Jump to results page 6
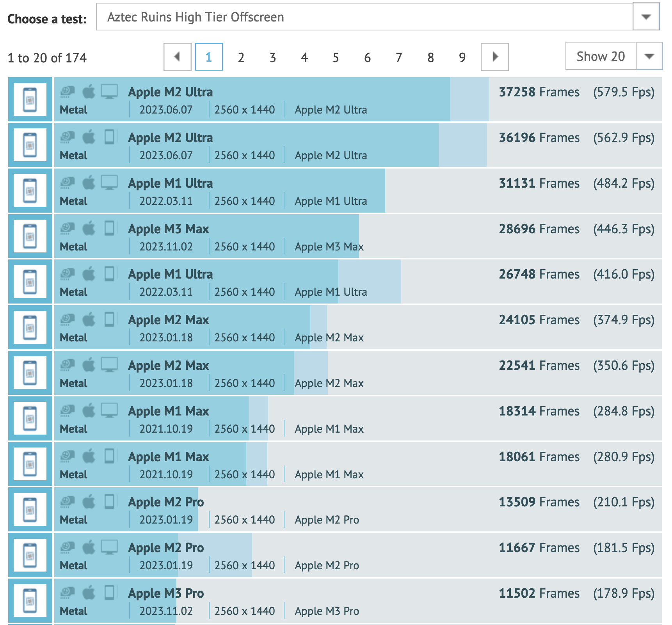This screenshot has width=672, height=625. tap(367, 58)
